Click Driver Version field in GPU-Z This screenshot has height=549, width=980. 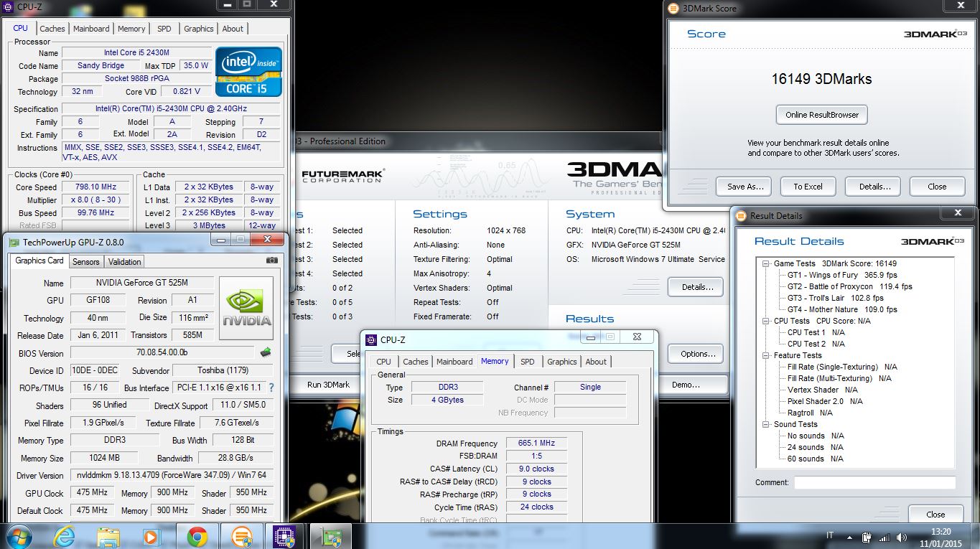click(172, 475)
